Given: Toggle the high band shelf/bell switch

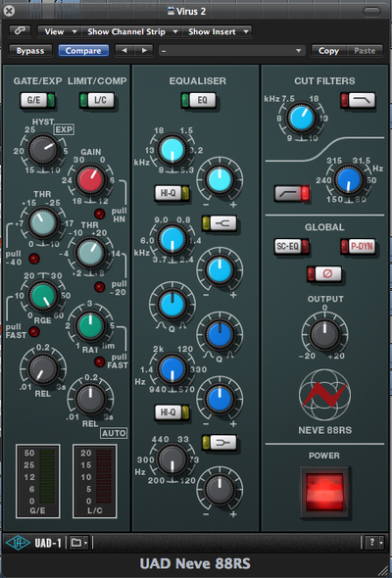Looking at the screenshot, I should 220,223.
